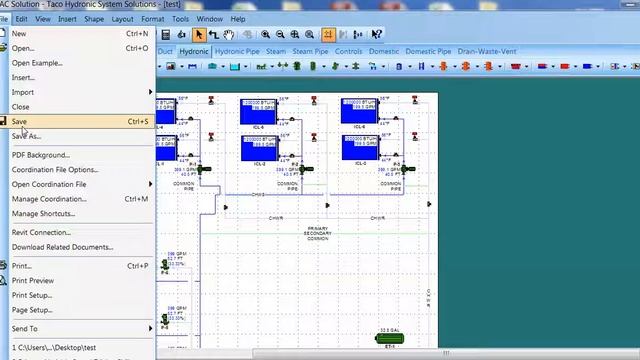Click the zoom to fit magnifier
The image size is (640, 360).
[295, 35]
